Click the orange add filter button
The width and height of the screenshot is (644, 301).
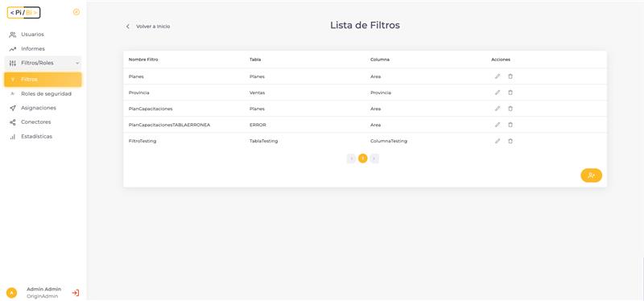(x=591, y=175)
